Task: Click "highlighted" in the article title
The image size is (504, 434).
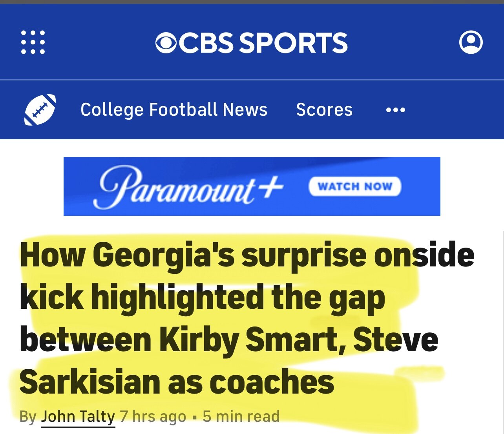Action: 178,297
